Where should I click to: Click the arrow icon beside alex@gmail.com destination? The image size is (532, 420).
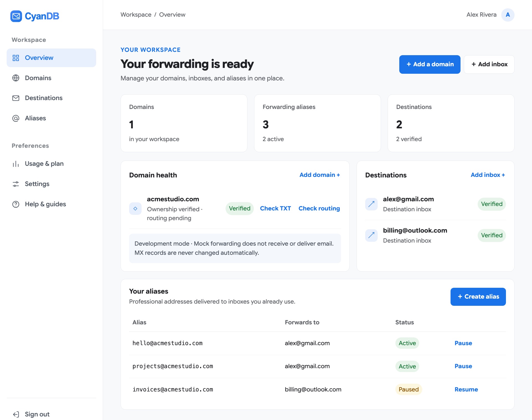(x=371, y=204)
